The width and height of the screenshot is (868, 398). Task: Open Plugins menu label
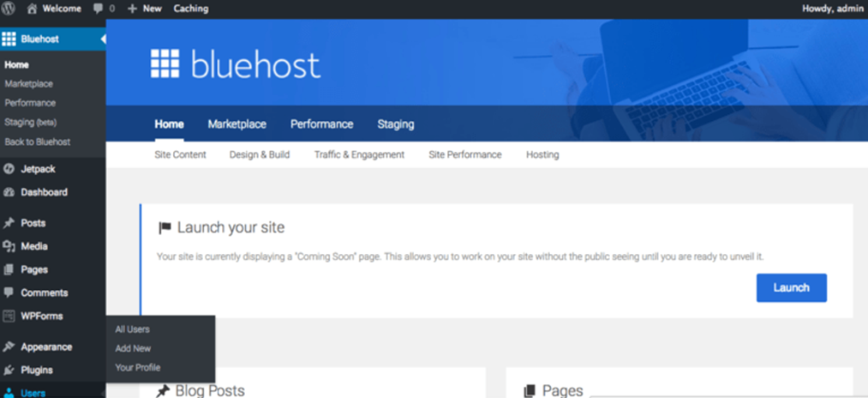[37, 371]
